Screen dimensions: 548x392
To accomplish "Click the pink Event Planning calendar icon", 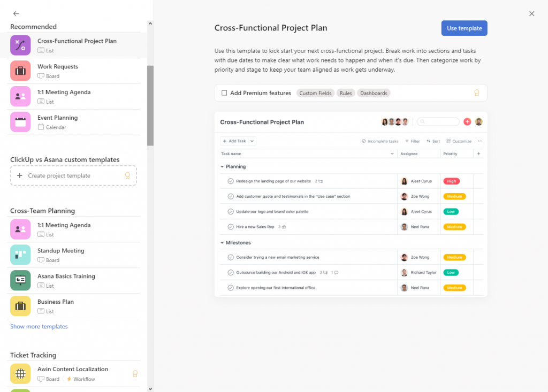I will pos(20,122).
